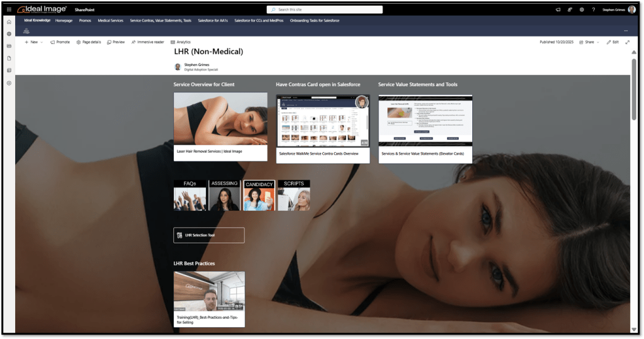Viewport: 644px width, 339px height.
Task: Open the site navigation ellipsis menu
Action: tap(625, 30)
